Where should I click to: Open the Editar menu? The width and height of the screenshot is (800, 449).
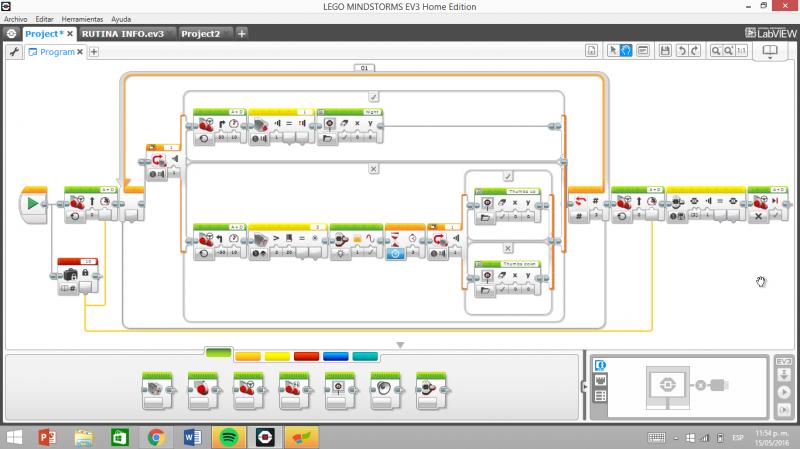44,19
